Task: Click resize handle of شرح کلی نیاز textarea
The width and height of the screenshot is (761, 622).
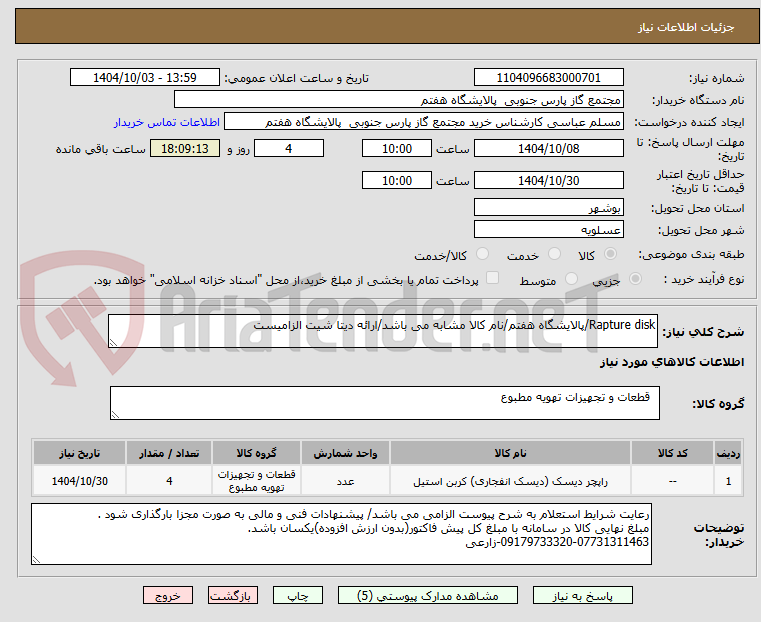Action: (x=113, y=343)
